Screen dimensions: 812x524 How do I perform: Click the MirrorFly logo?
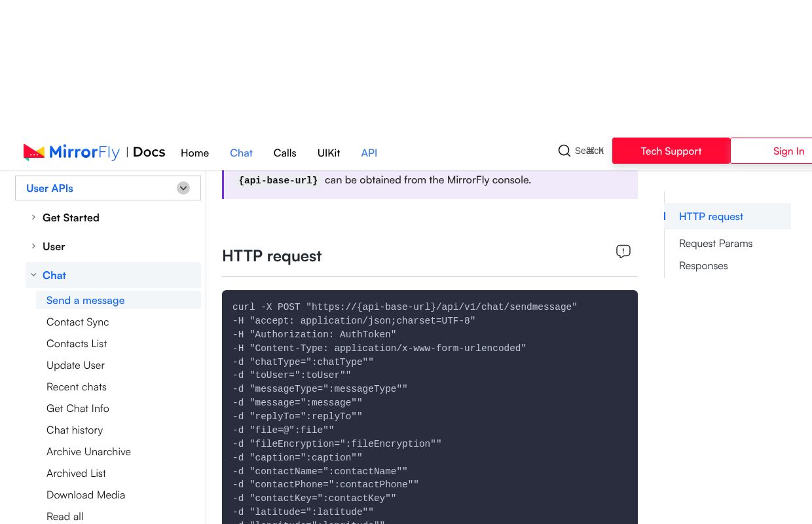pyautogui.click(x=71, y=152)
